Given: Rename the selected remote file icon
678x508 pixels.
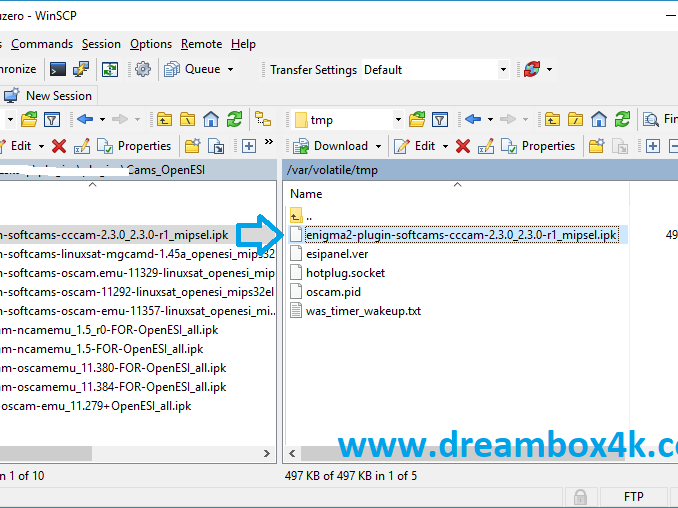Looking at the screenshot, I should (486, 146).
